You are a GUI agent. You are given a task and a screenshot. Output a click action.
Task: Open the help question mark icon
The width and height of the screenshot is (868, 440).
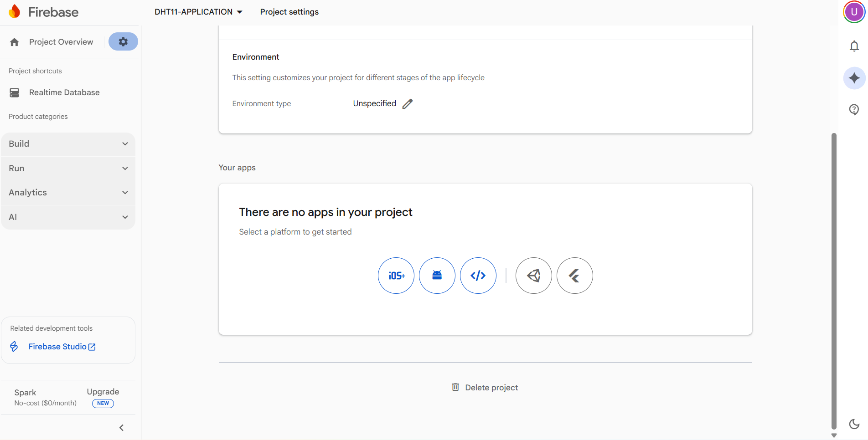tap(854, 109)
